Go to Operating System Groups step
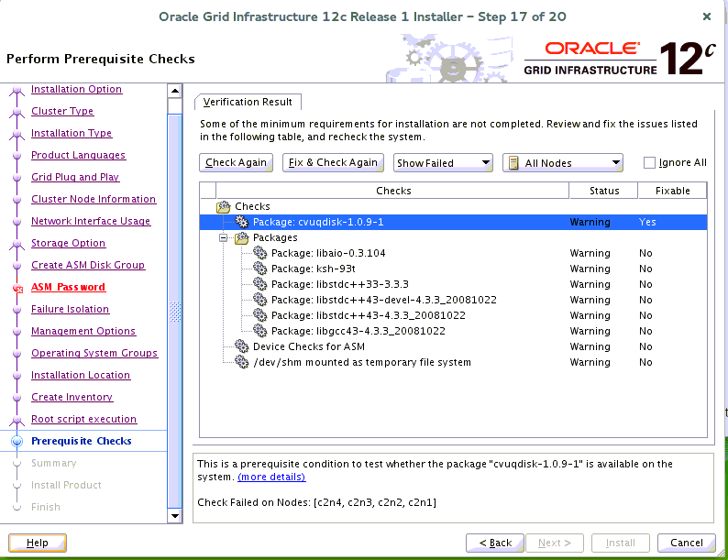The width and height of the screenshot is (728, 560). point(94,353)
